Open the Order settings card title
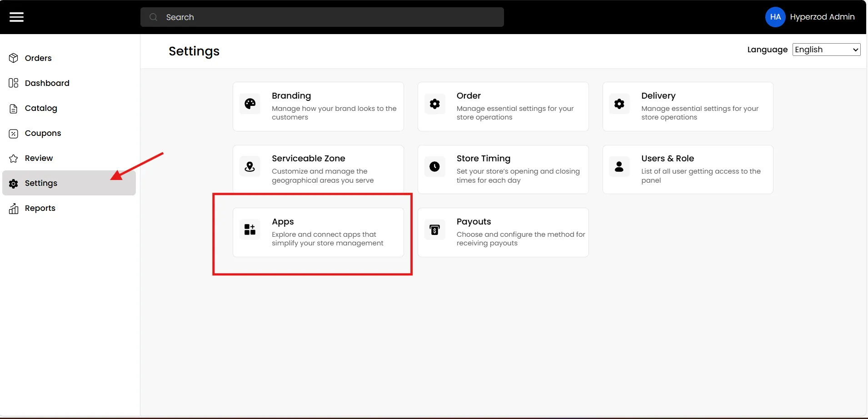Viewport: 868px width, 419px height. [469, 95]
